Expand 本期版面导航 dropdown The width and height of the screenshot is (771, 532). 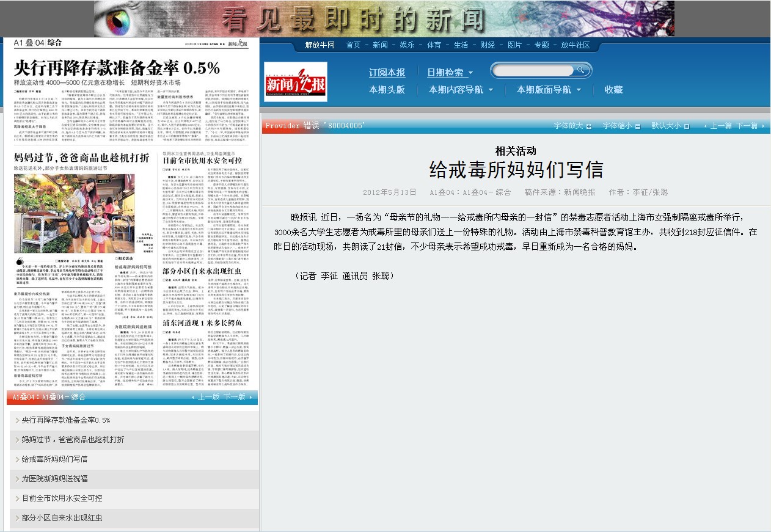click(549, 90)
